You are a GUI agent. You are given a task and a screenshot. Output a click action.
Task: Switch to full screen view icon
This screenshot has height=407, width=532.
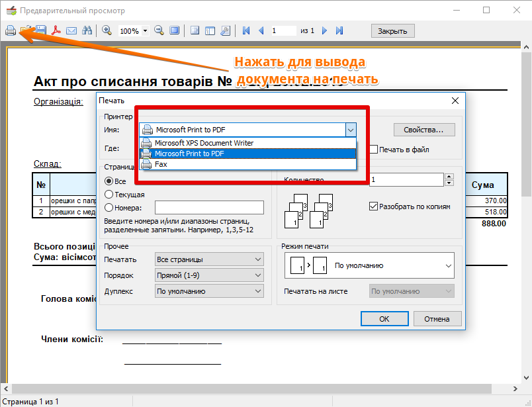point(175,30)
